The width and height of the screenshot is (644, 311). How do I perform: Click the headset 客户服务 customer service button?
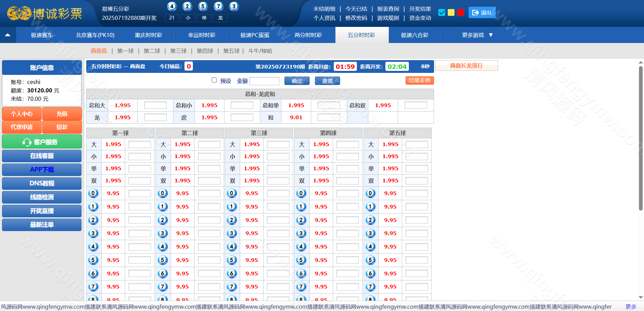click(42, 142)
